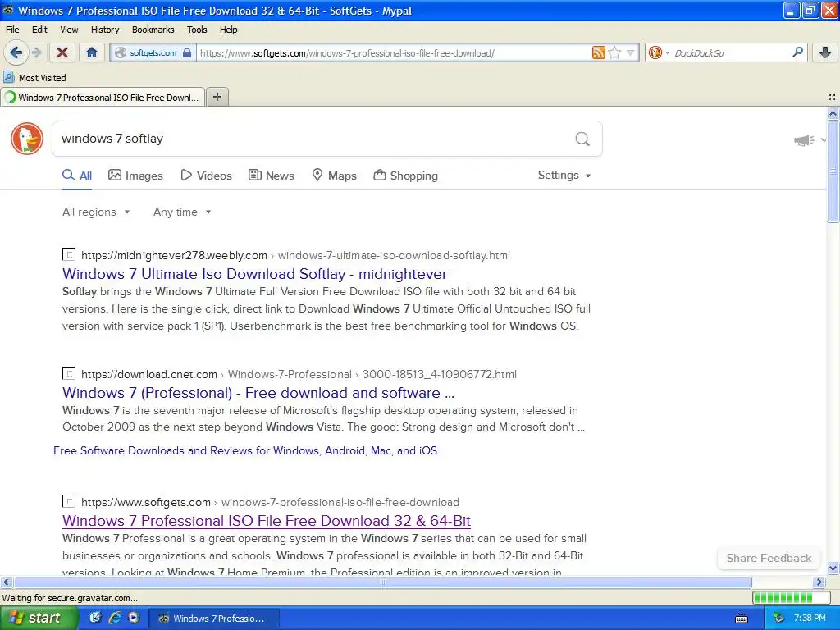Image resolution: width=840 pixels, height=630 pixels.
Task: Click the system tray icon beside clock
Action: (779, 618)
